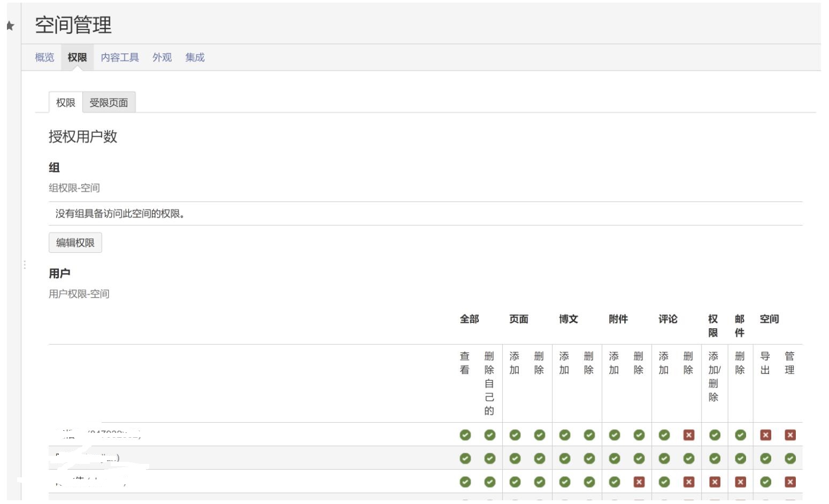Click the 管理 column subheader
This screenshot has width=829, height=504.
(x=790, y=363)
